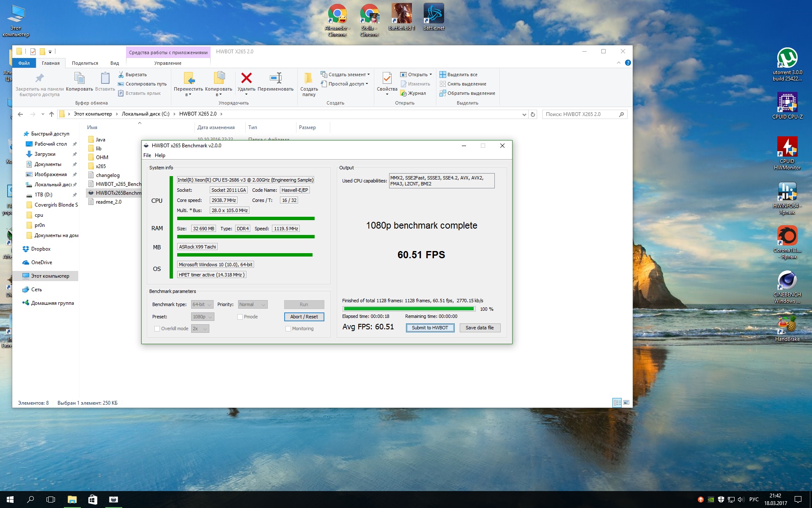
Task: Open Windows Store taskbar icon
Action: [x=93, y=500]
